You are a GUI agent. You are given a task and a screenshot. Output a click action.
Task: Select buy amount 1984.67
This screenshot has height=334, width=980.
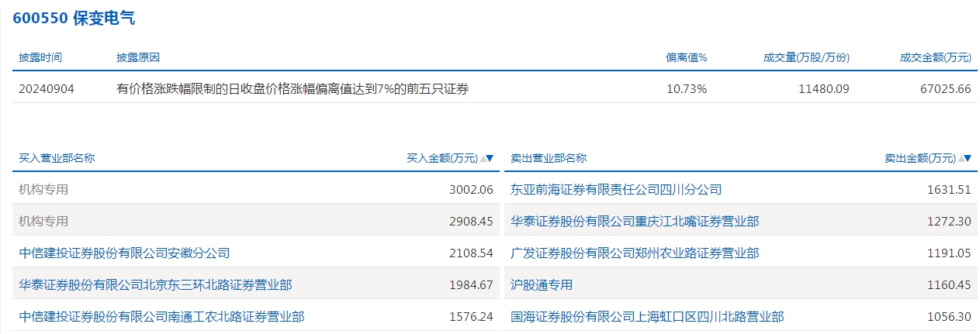tap(471, 284)
